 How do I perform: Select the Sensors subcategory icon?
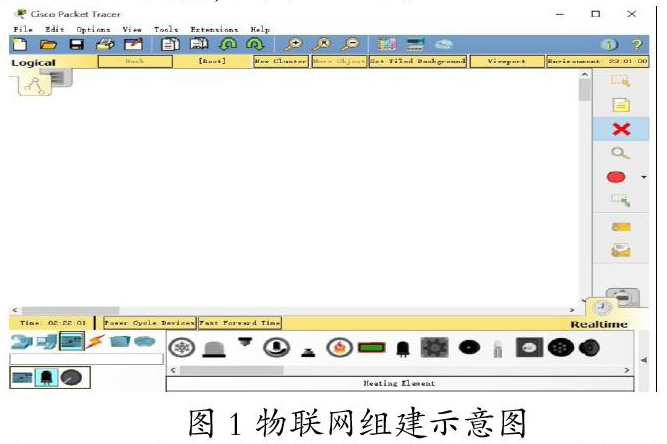71,377
